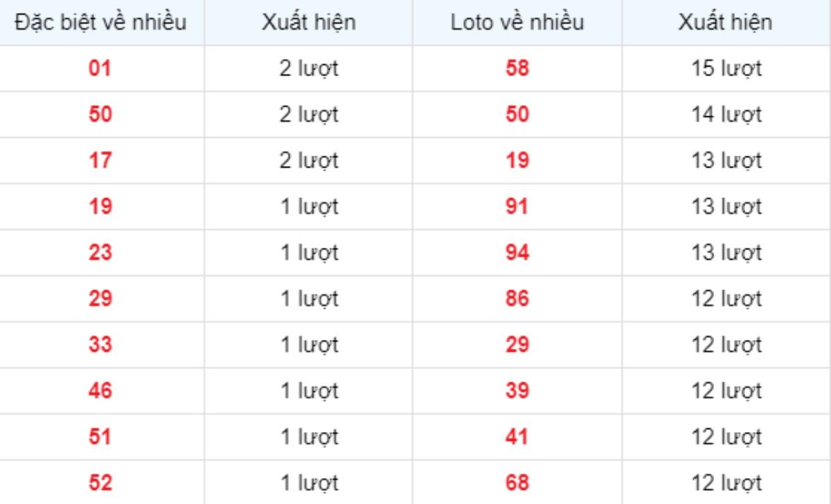Viewport: 831px width, 504px height.
Task: Pick special number 52 in last row
Action: click(100, 483)
